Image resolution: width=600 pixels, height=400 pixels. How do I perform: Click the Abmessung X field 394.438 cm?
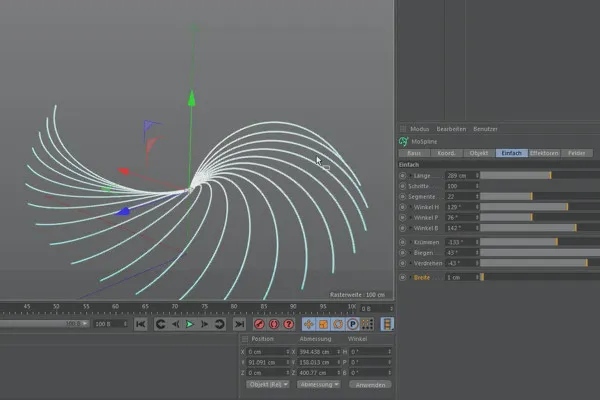319,352
